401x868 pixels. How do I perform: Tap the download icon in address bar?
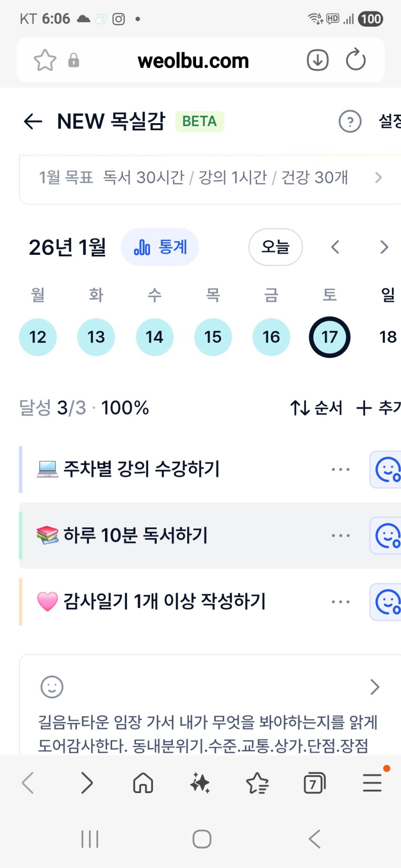tap(318, 60)
